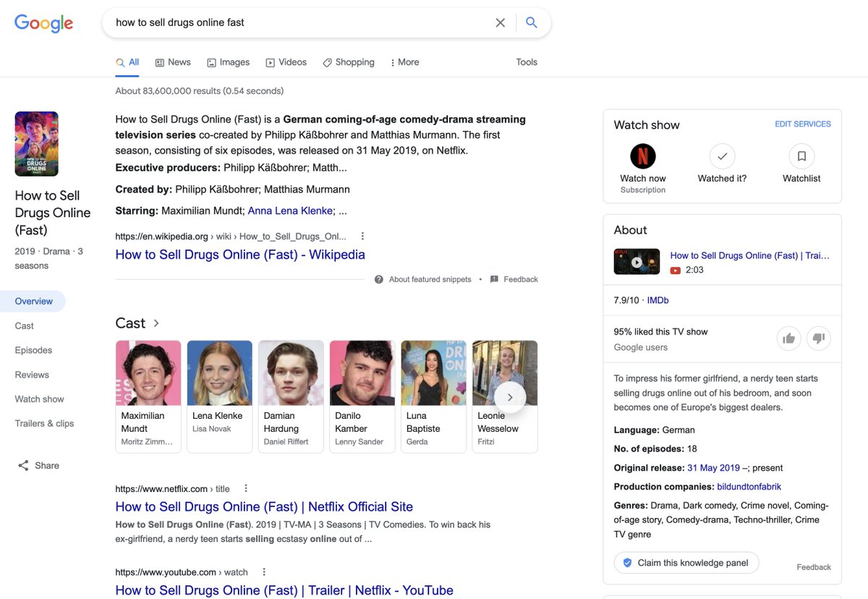Image resolution: width=868 pixels, height=599 pixels.
Task: Give the TV show a thumbs down
Action: point(818,338)
